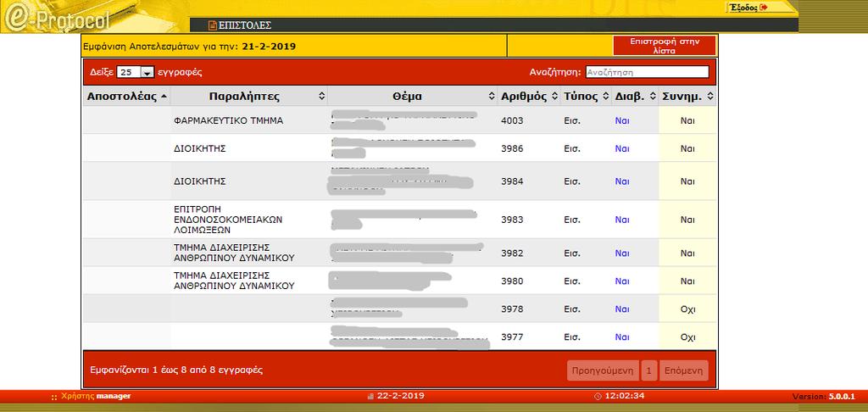Click the ΕΠΙΣΤΟΛΕΣ document icon
Screen dimensions: 868x412
click(x=212, y=25)
